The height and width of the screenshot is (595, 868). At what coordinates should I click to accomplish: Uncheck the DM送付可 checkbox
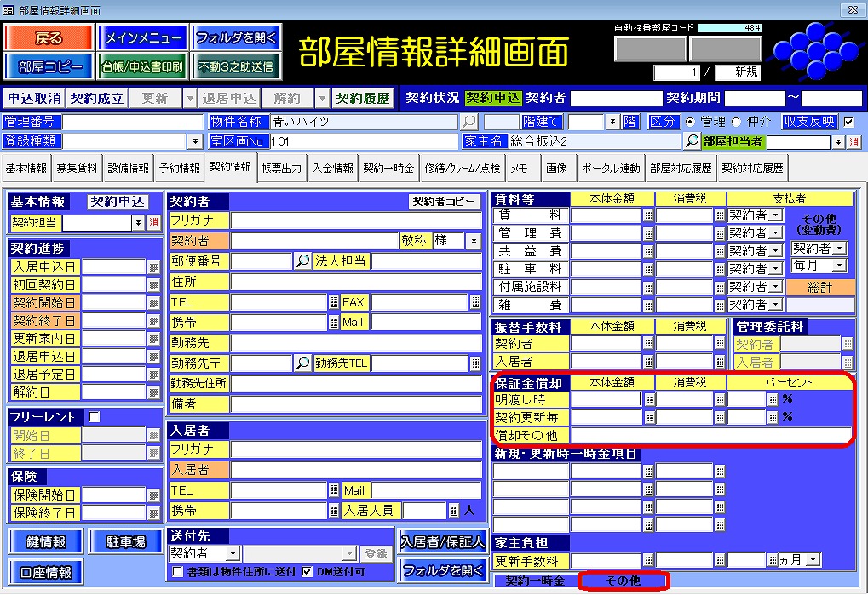(308, 572)
